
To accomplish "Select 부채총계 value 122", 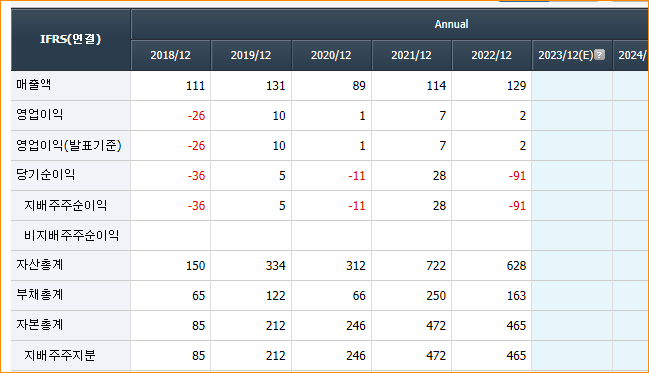I will 276,296.
